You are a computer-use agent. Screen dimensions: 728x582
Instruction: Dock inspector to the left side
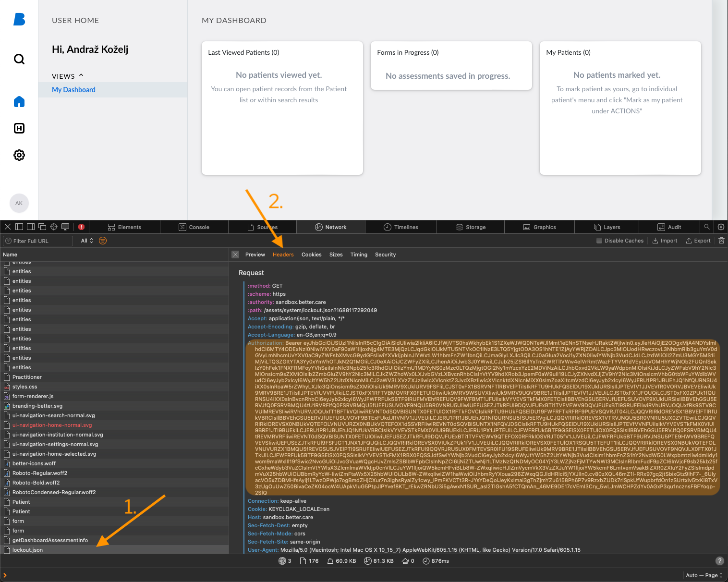pyautogui.click(x=19, y=227)
